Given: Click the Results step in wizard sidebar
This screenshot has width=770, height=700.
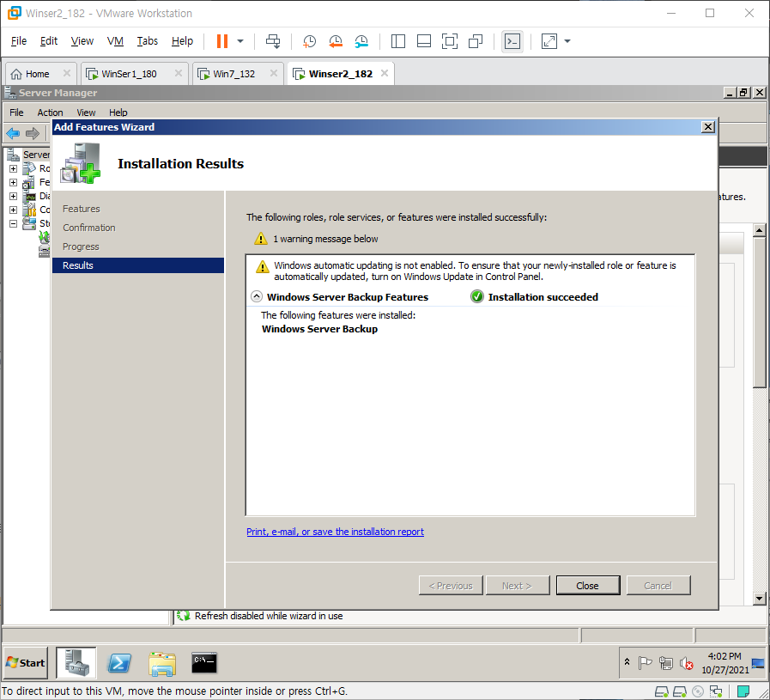Looking at the screenshot, I should tap(138, 265).
